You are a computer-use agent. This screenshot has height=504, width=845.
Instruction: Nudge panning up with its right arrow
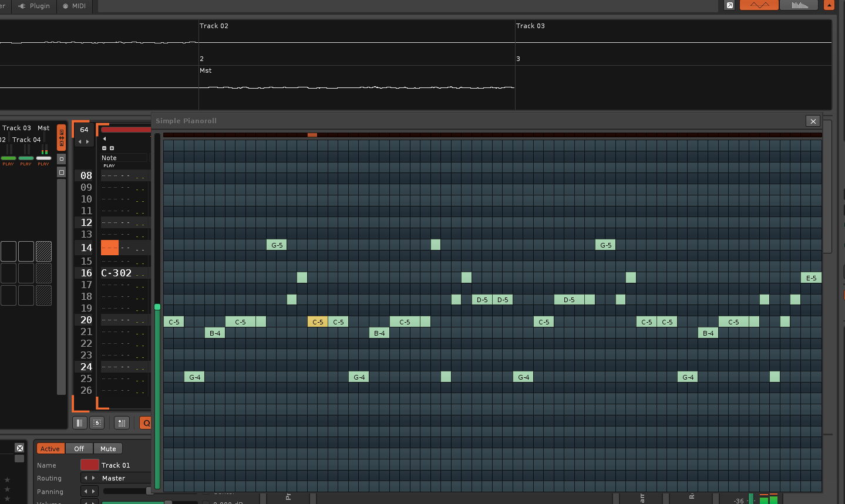point(93,492)
